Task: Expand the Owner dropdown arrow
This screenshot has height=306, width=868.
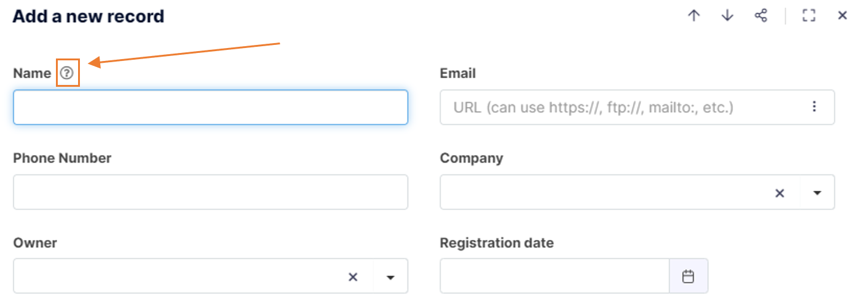Action: tap(390, 277)
